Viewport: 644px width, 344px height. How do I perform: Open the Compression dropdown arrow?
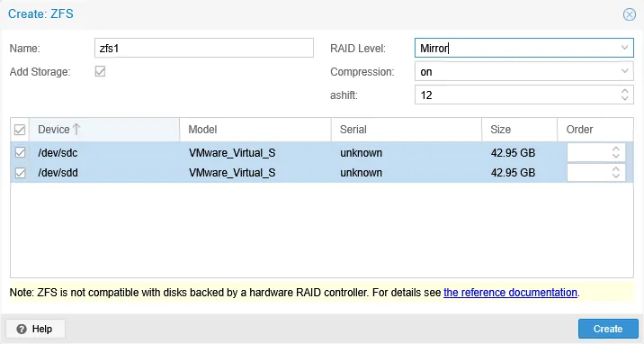pyautogui.click(x=625, y=71)
